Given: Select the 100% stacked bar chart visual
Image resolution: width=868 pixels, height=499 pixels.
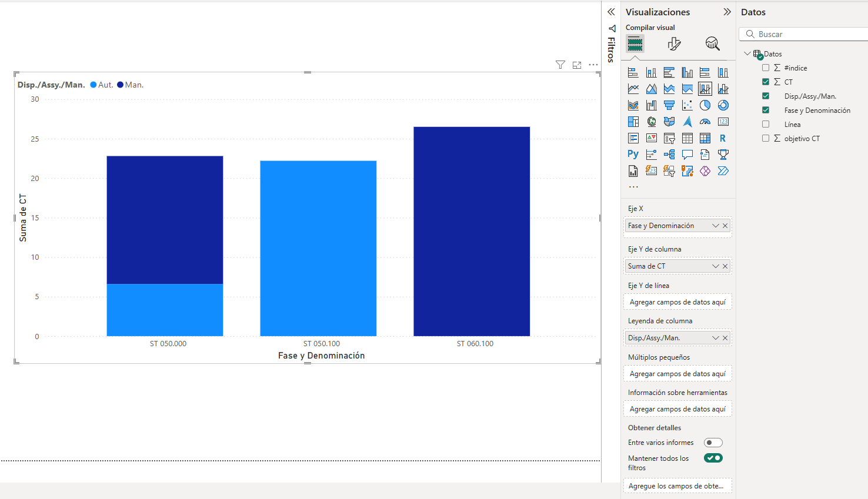Looking at the screenshot, I should point(705,72).
